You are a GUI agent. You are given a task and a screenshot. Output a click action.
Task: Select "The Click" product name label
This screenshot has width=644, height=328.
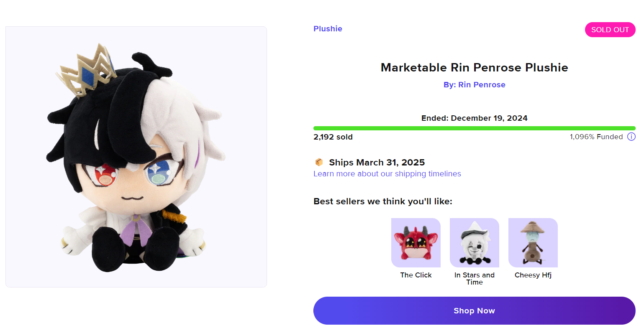416,275
